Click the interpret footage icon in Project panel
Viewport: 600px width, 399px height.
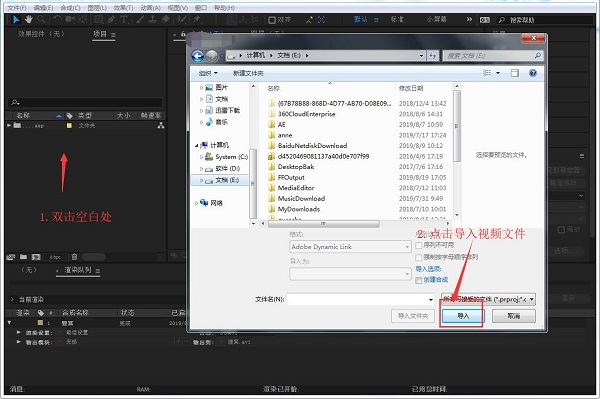click(11, 257)
